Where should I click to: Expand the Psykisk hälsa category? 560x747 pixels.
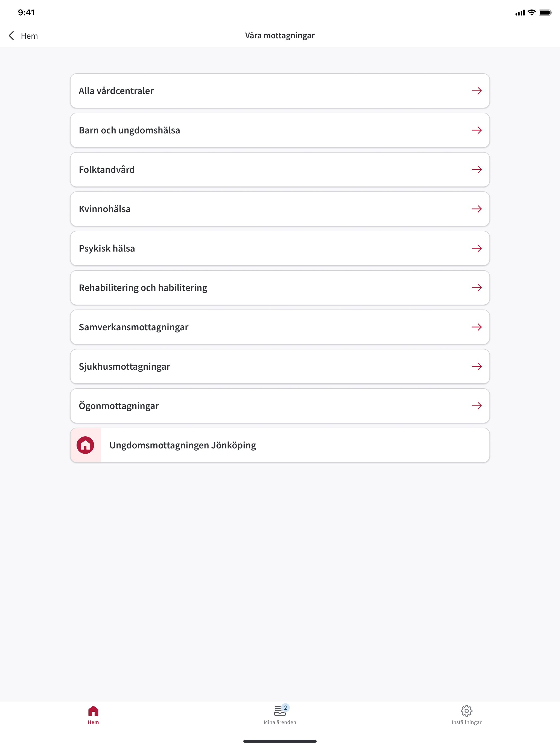point(280,248)
